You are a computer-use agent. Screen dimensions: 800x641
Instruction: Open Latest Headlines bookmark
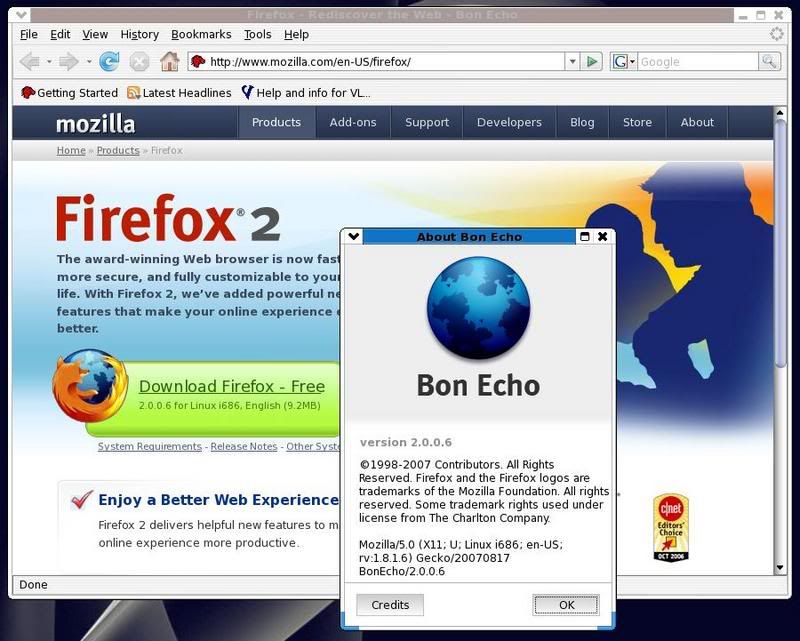[179, 92]
